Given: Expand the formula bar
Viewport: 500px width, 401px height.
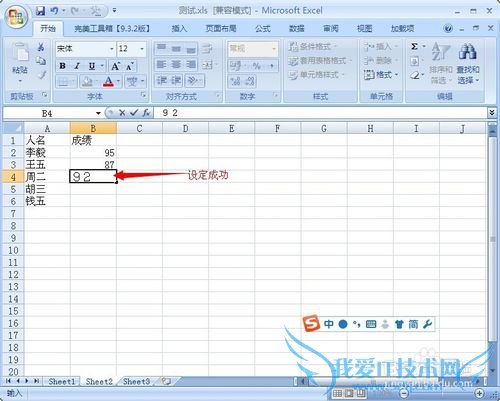Looking at the screenshot, I should point(492,113).
